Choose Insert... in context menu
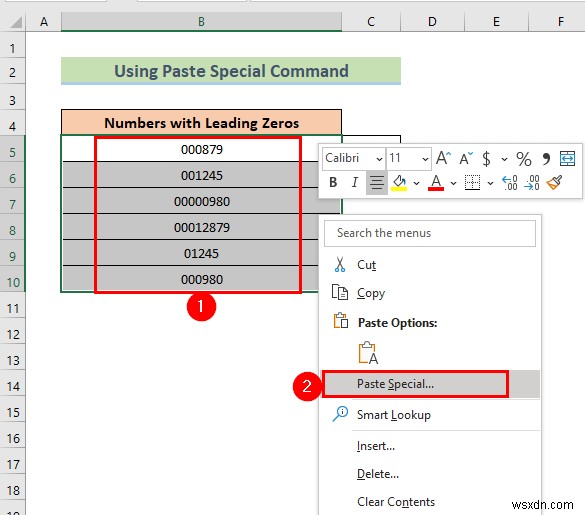Viewport: 585px width, 515px height. tap(430, 446)
